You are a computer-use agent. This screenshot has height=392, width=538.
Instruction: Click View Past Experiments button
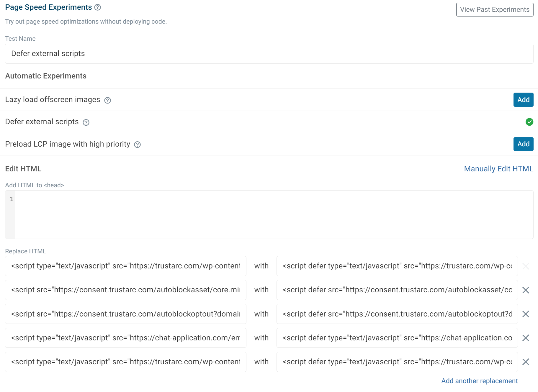tap(495, 9)
